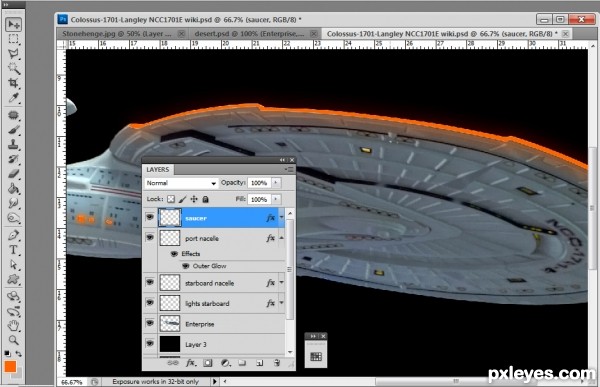Toggle Outer Glow effect visibility
Viewport: 600px width, 387px height.
tap(186, 266)
